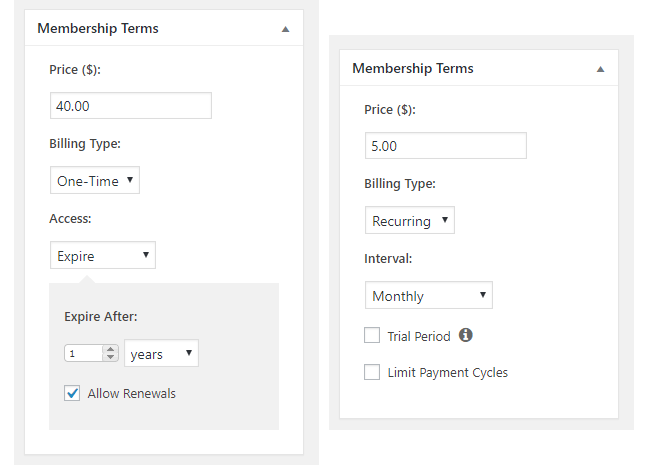Click the right Membership Terms panel title

pos(413,68)
